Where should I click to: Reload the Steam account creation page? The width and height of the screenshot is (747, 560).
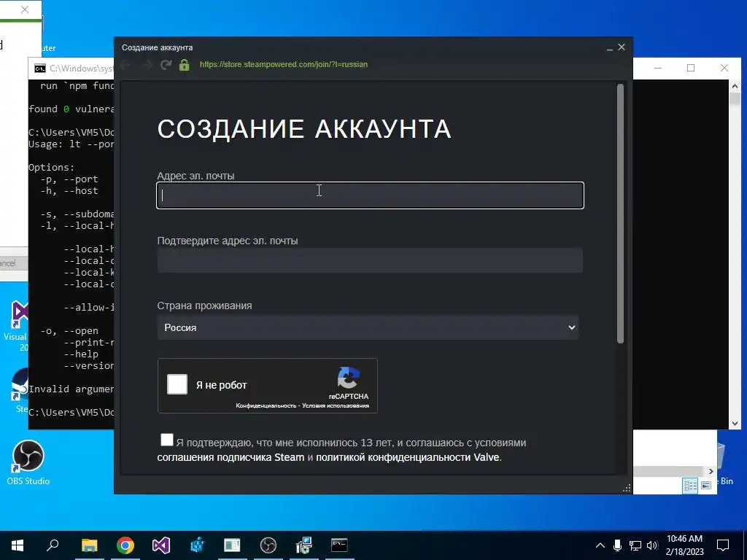tap(166, 65)
